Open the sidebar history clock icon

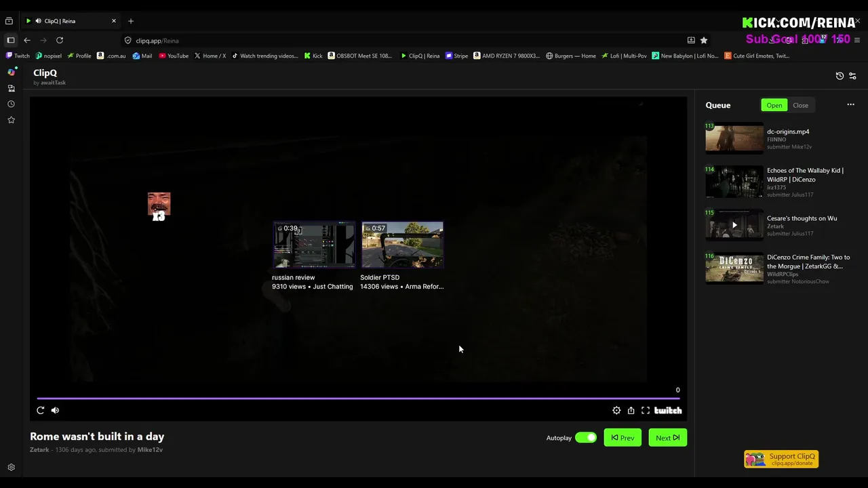click(x=11, y=104)
